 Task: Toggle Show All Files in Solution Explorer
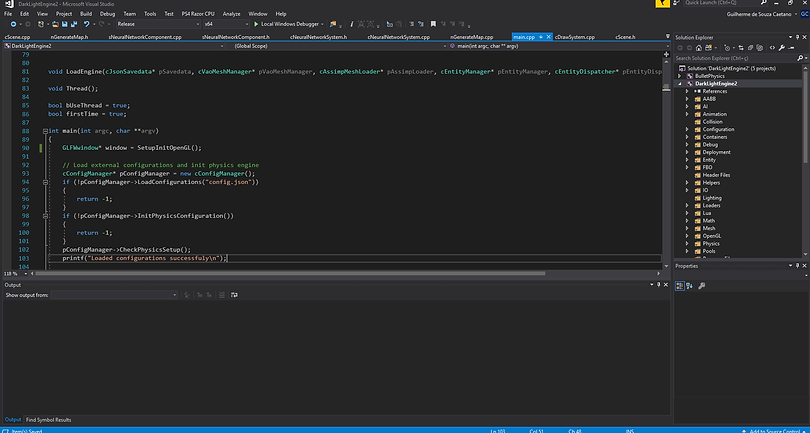(x=760, y=48)
